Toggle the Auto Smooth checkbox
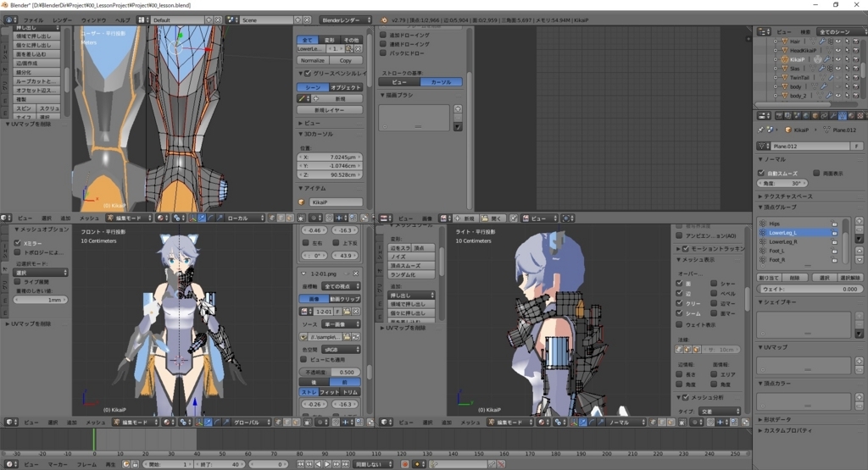The width and height of the screenshot is (868, 470). (761, 173)
